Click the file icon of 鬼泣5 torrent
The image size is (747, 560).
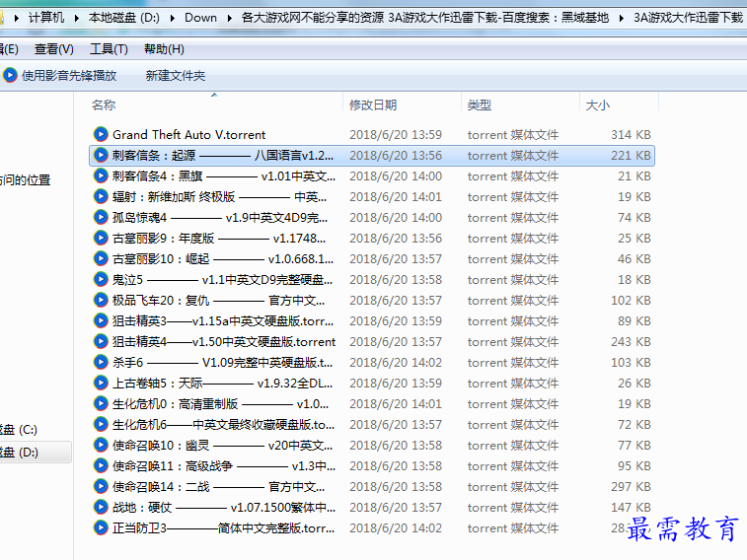(x=101, y=279)
